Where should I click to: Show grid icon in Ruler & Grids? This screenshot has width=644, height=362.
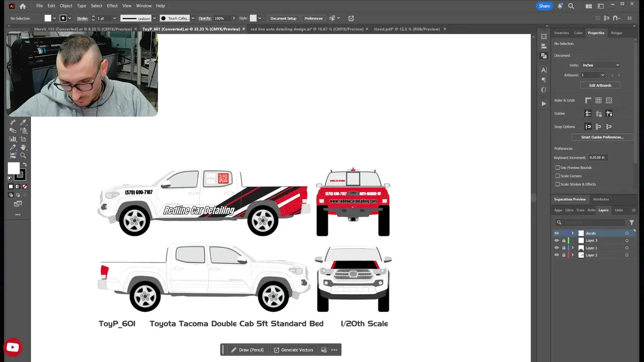(x=599, y=101)
